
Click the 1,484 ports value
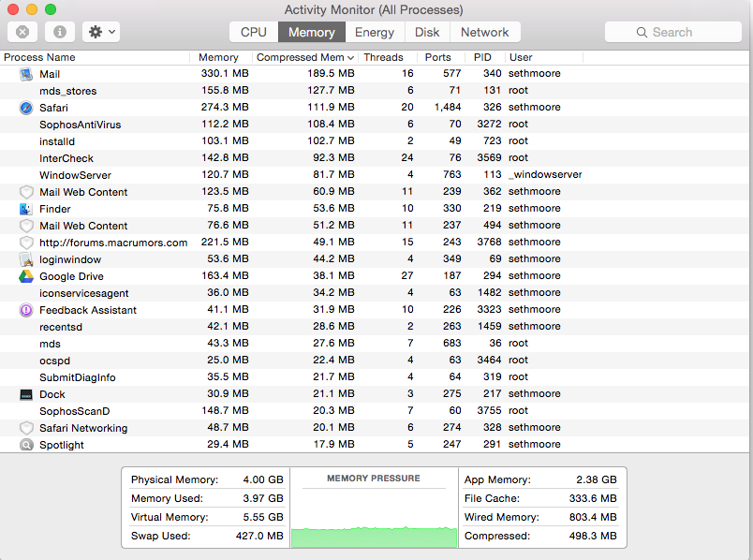[448, 107]
